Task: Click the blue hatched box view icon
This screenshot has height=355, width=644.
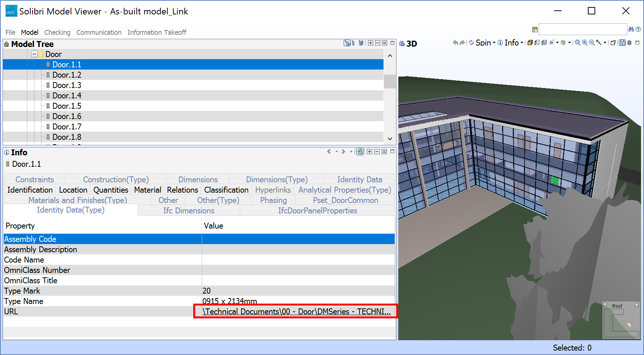Action: [544, 43]
